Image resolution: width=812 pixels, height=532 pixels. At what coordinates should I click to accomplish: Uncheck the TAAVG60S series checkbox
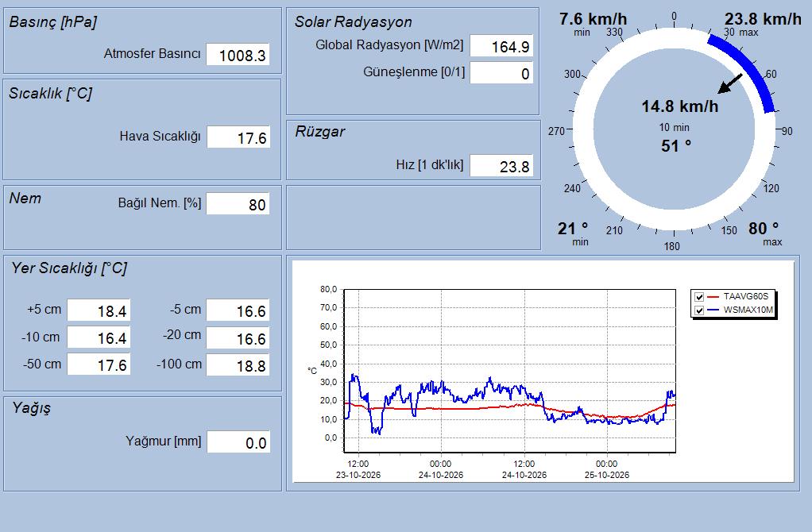[x=699, y=297]
